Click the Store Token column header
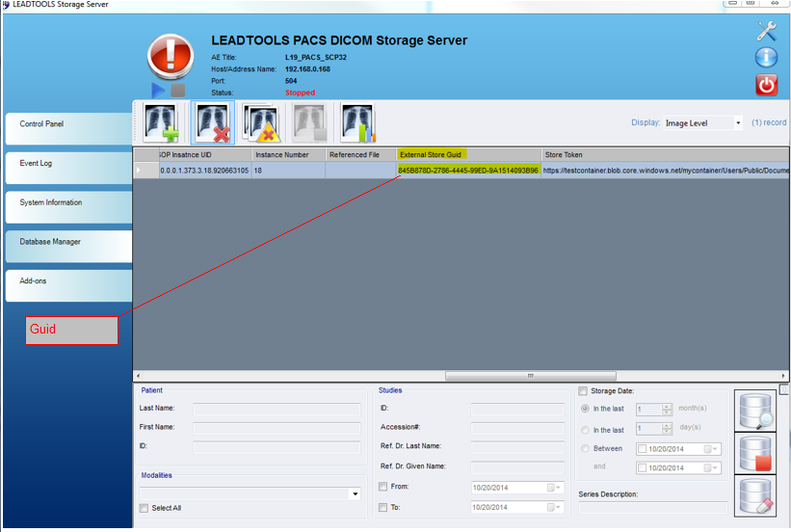This screenshot has width=791, height=532. click(665, 155)
